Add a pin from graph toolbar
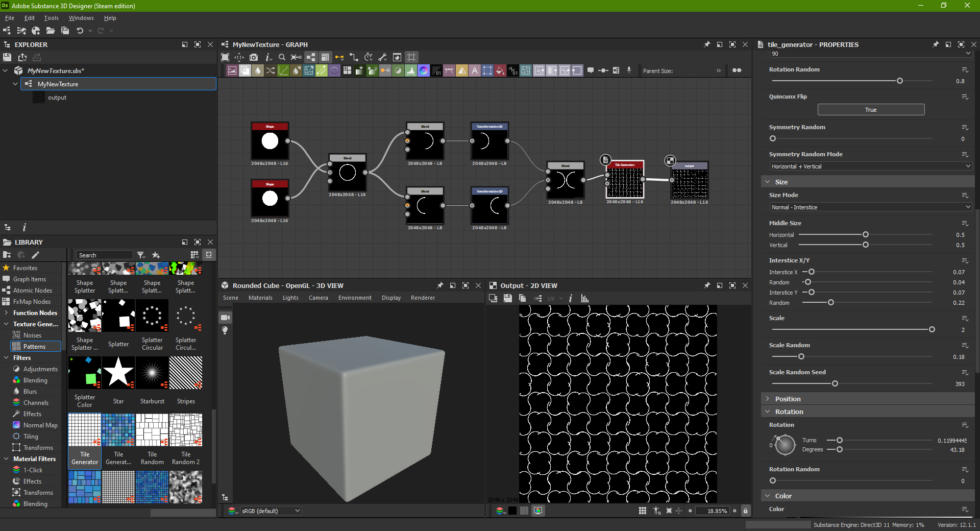 (629, 70)
